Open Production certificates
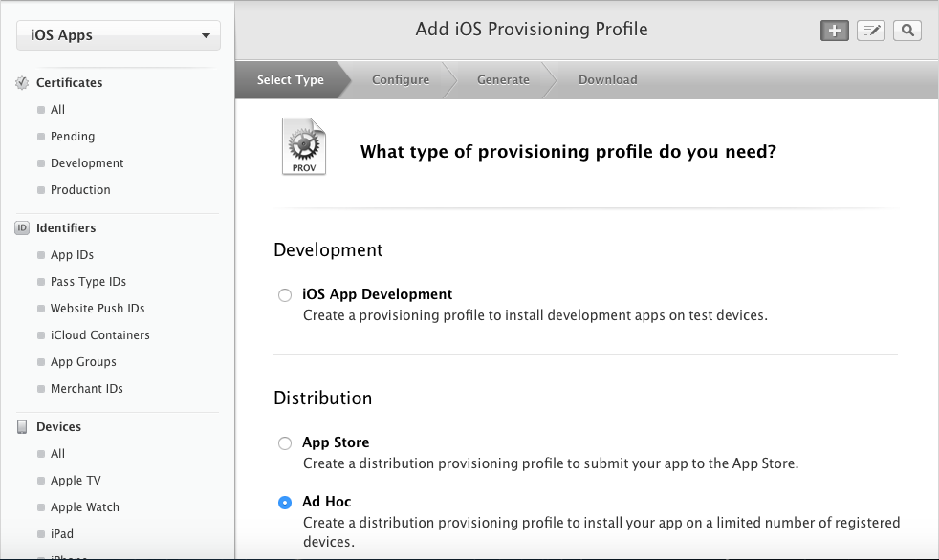939x560 pixels. click(x=80, y=189)
